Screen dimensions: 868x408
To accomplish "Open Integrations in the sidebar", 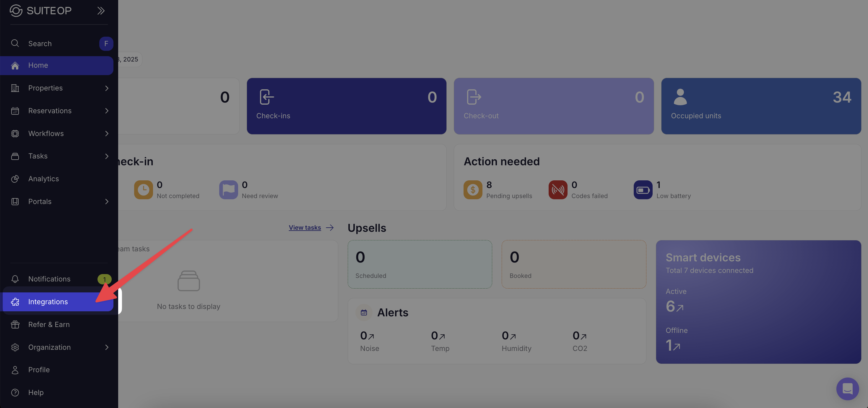I will click(x=48, y=302).
